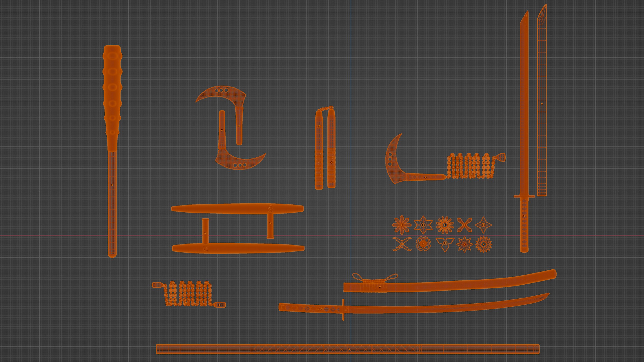This screenshot has height=362, width=644.
Task: Select the straight ninjato sword with crossguard
Action: tap(524, 132)
